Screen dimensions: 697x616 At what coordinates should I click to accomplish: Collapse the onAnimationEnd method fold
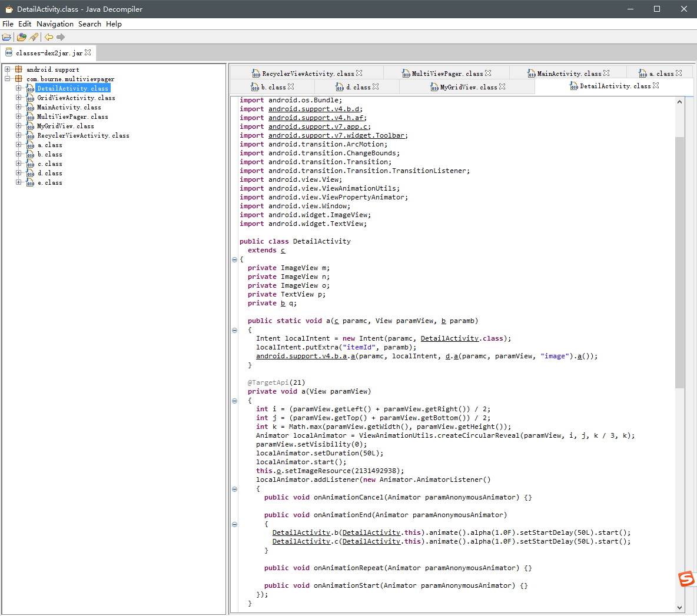tap(235, 524)
